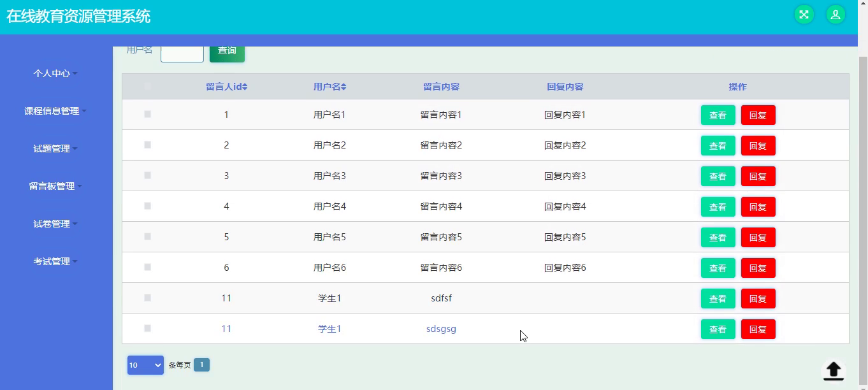Click the 条每页 label
The image size is (868, 390).
point(180,365)
